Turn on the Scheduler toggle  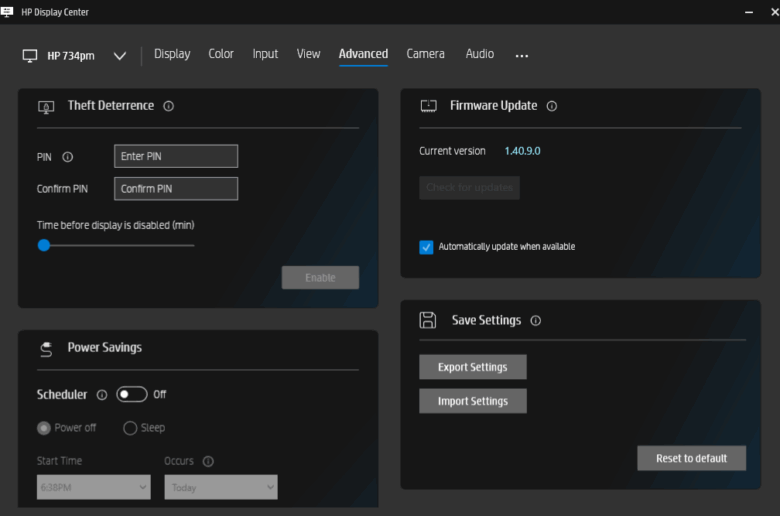coord(132,395)
